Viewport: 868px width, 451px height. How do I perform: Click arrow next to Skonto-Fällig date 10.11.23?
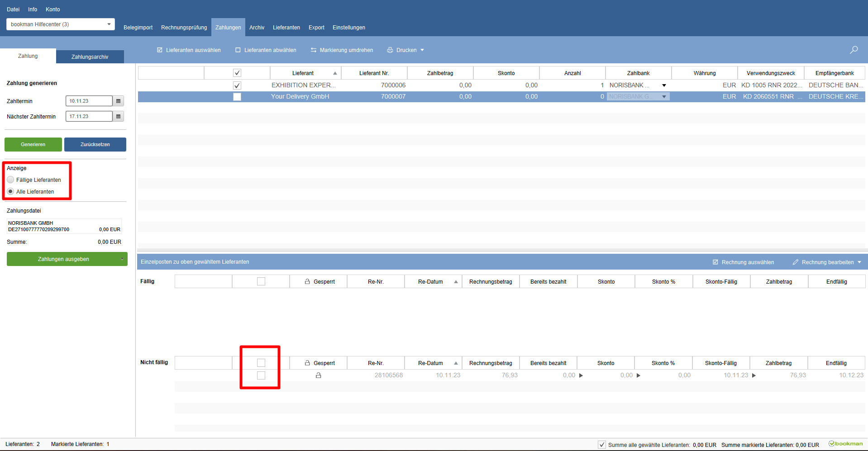pos(754,375)
